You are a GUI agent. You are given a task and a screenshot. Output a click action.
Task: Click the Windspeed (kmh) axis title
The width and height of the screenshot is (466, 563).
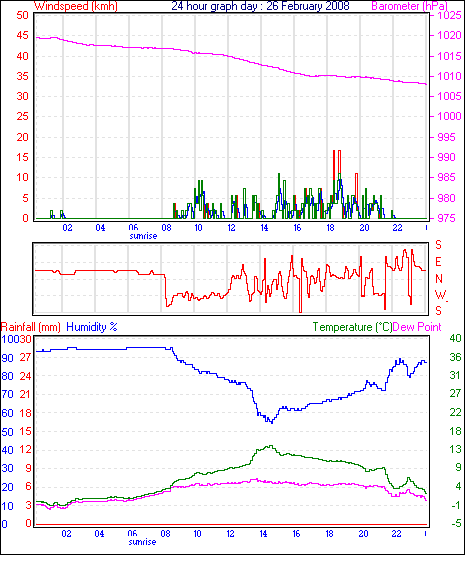click(x=76, y=6)
